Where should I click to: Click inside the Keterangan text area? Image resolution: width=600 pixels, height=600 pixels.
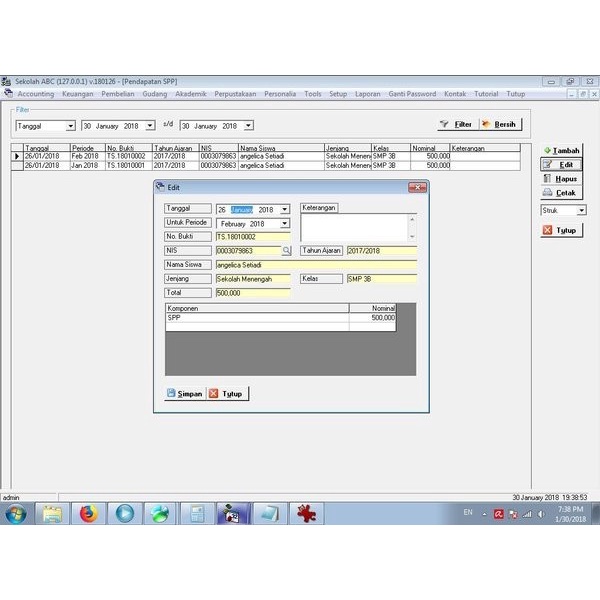point(355,227)
